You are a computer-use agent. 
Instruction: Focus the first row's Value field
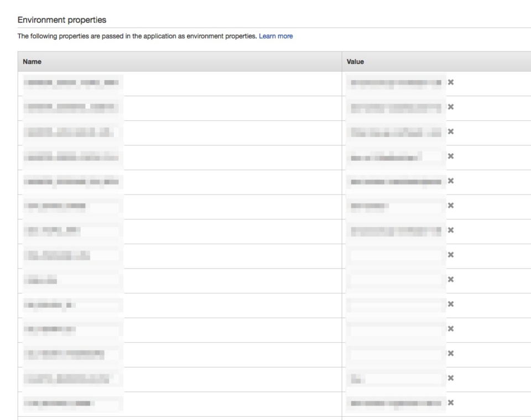pos(396,83)
